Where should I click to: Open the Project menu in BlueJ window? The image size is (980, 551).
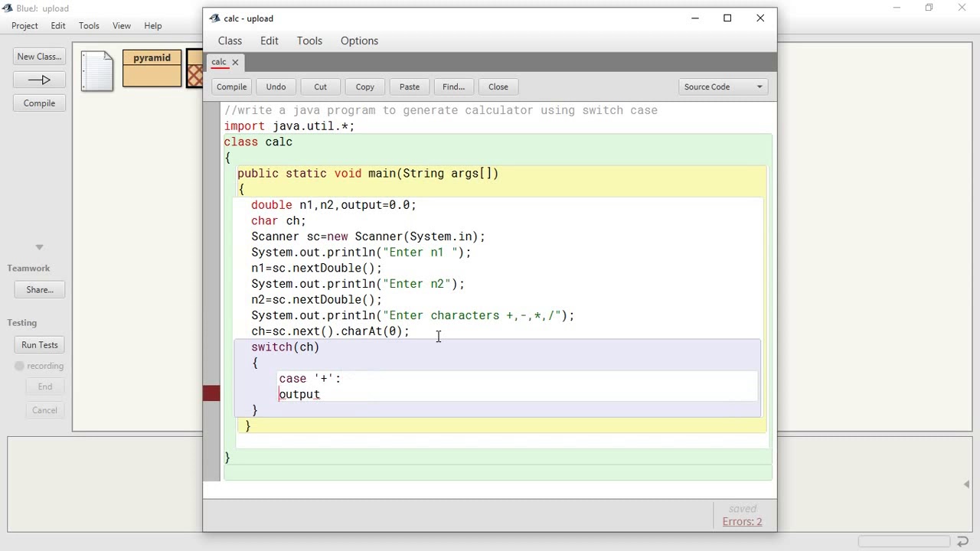[x=24, y=26]
